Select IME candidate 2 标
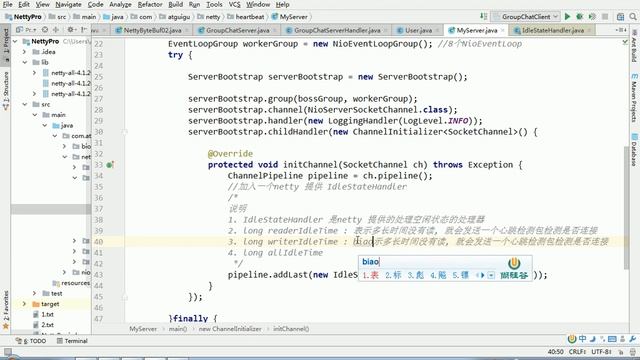 point(393,276)
